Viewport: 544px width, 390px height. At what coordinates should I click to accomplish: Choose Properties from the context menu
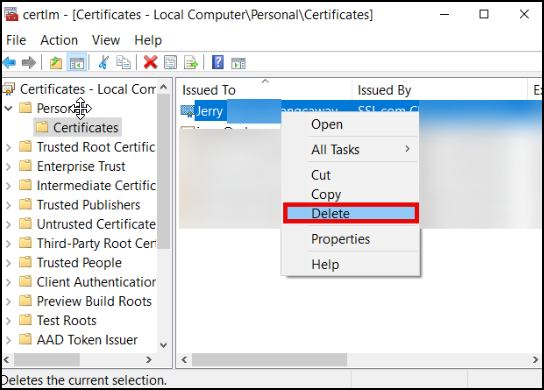pyautogui.click(x=350, y=239)
